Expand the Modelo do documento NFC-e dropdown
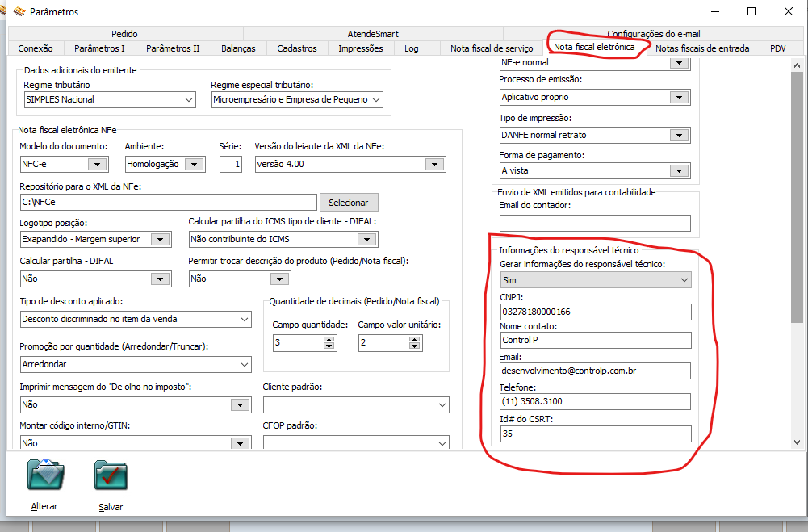 [x=97, y=163]
